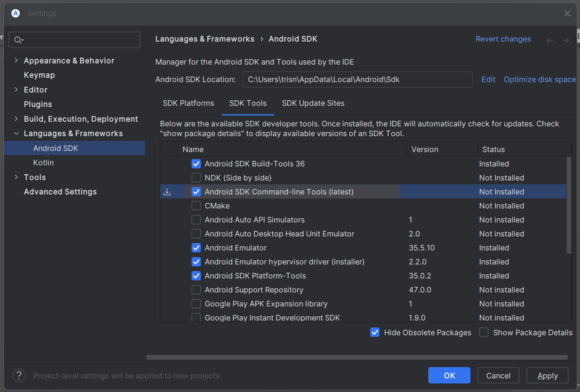
Task: Open Keymap settings
Action: click(39, 75)
